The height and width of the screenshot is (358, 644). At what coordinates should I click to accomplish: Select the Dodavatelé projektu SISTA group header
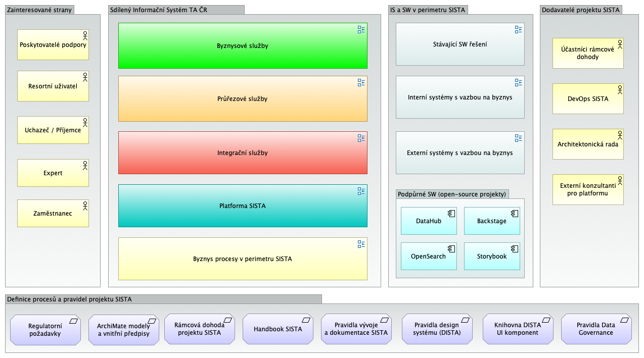(580, 10)
